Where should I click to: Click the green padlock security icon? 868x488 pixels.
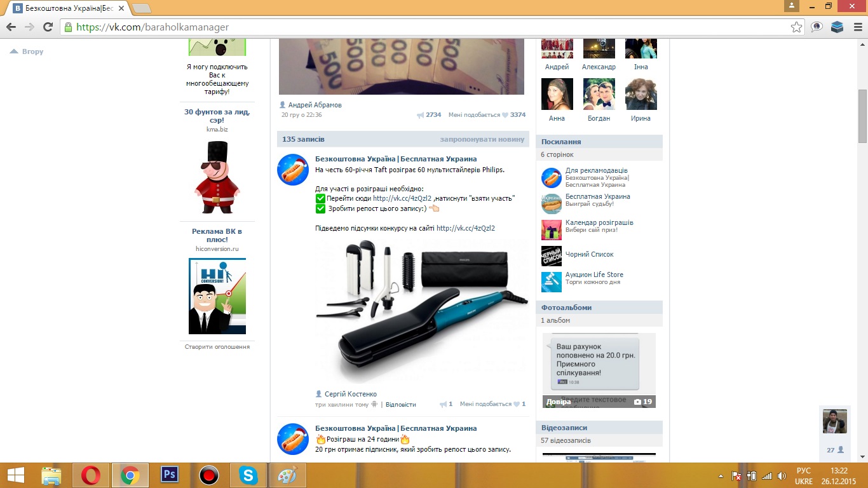coord(68,27)
